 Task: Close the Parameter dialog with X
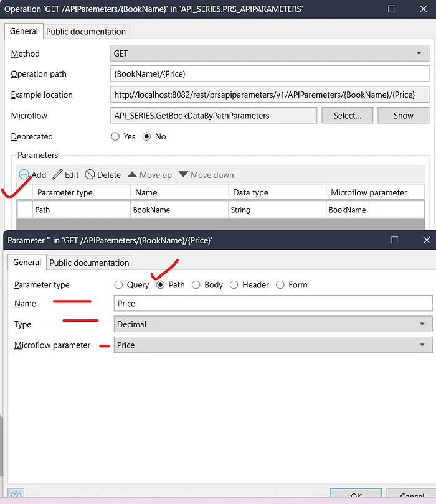[426, 240]
